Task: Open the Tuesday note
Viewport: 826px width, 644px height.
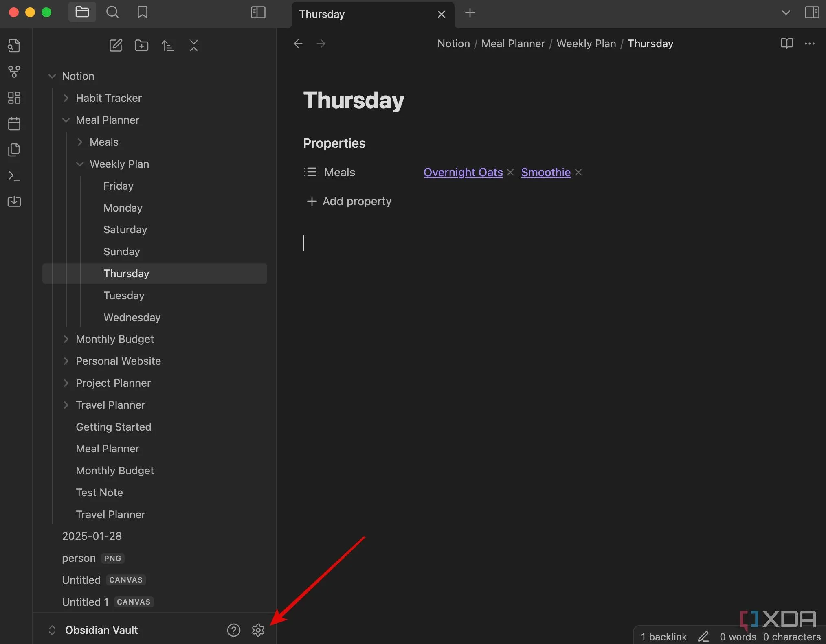Action: pyautogui.click(x=155, y=296)
